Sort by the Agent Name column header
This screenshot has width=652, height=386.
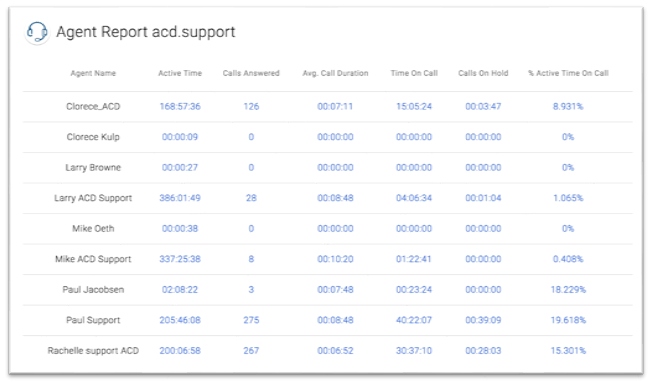coord(93,73)
